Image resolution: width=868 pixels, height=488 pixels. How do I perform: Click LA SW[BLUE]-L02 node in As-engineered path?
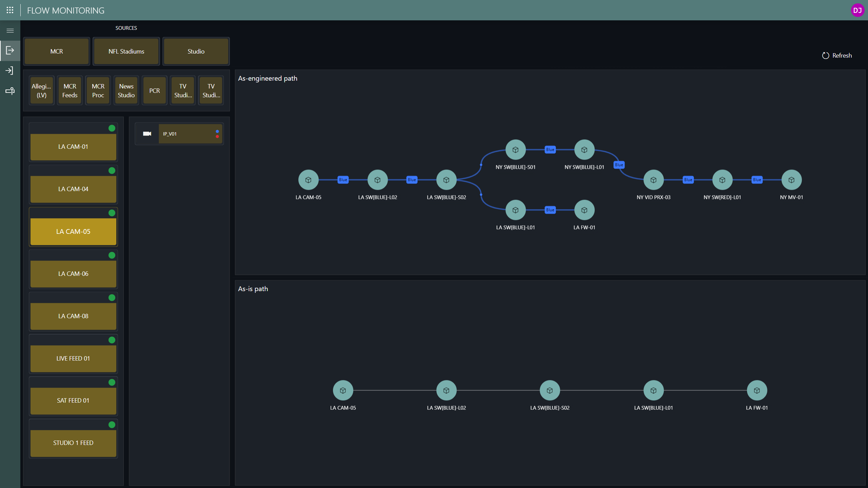pos(377,180)
